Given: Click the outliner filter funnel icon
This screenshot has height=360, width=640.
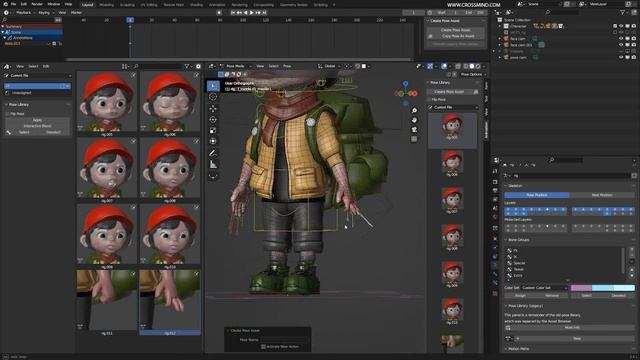Looking at the screenshot, I should click(622, 13).
